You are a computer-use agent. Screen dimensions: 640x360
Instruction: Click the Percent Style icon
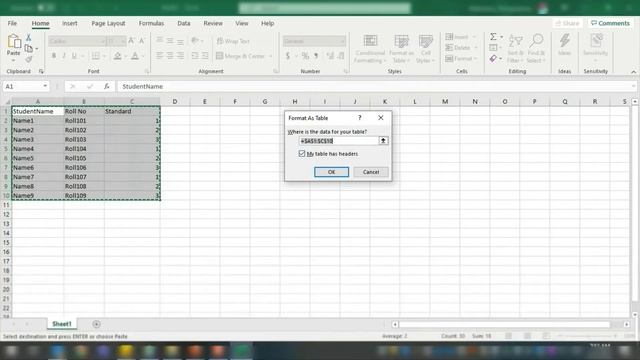tap(305, 56)
